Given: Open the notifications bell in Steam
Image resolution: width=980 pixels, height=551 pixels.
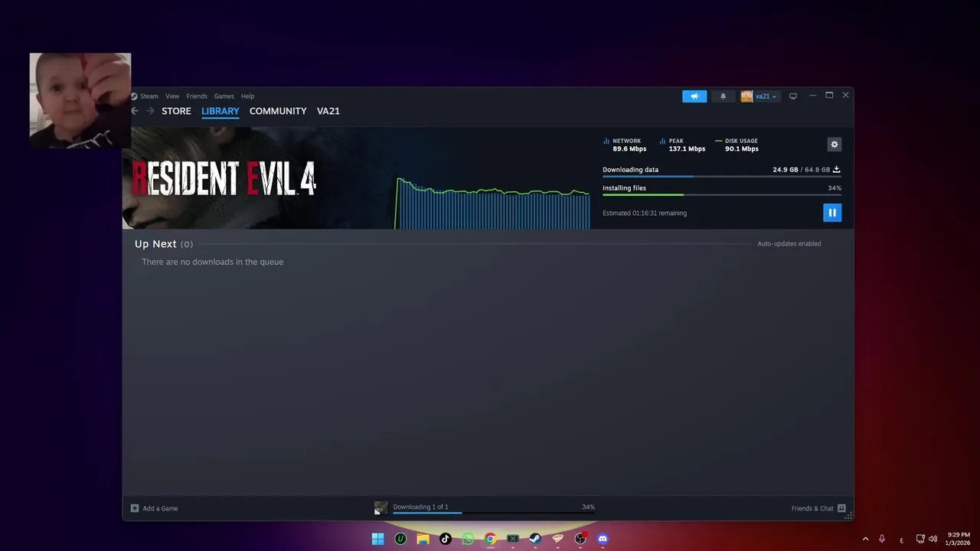Looking at the screenshot, I should pyautogui.click(x=723, y=96).
